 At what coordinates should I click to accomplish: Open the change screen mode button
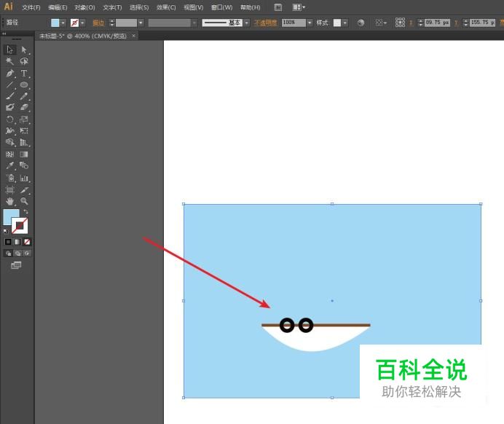16,265
